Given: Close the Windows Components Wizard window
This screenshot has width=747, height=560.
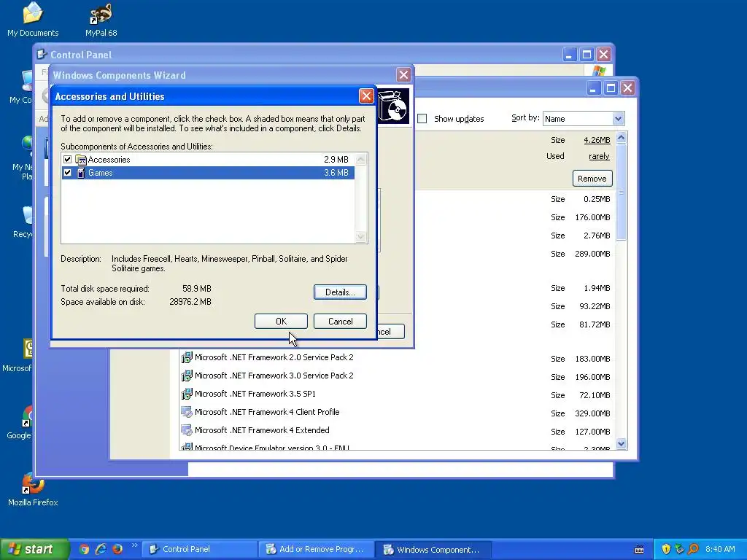Looking at the screenshot, I should [403, 75].
